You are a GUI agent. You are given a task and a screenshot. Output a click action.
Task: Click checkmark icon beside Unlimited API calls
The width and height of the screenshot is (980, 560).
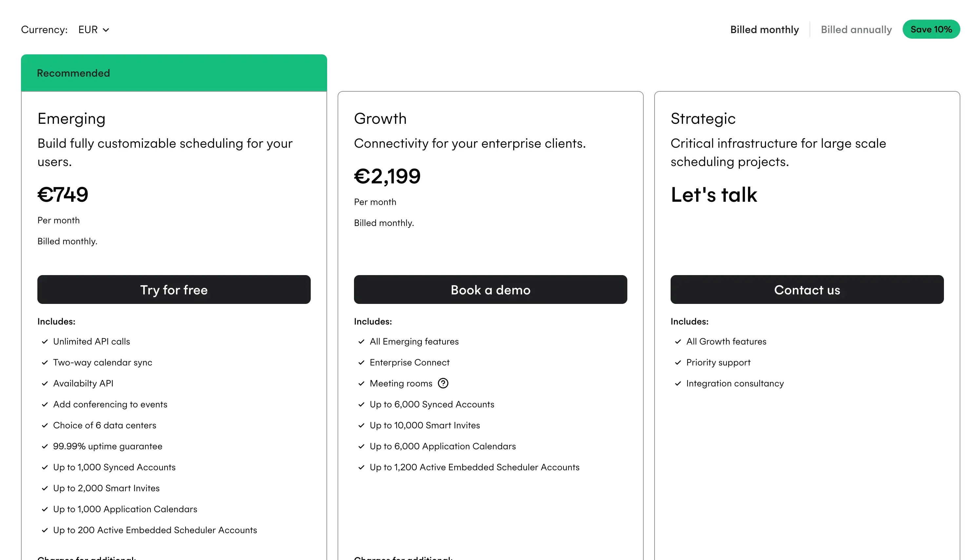pyautogui.click(x=45, y=342)
